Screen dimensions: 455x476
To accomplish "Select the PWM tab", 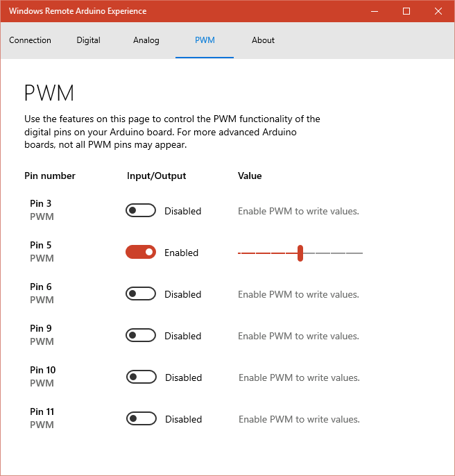I will pyautogui.click(x=205, y=40).
